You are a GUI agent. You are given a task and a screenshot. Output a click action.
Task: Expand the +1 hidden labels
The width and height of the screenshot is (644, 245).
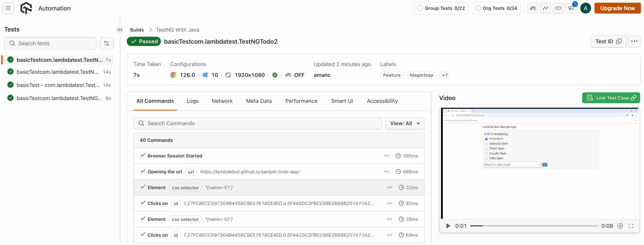444,75
